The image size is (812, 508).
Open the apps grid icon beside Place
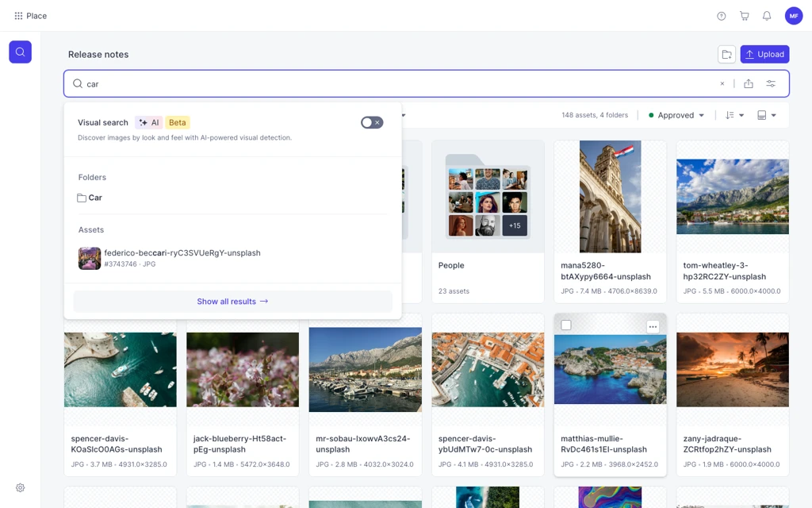18,16
